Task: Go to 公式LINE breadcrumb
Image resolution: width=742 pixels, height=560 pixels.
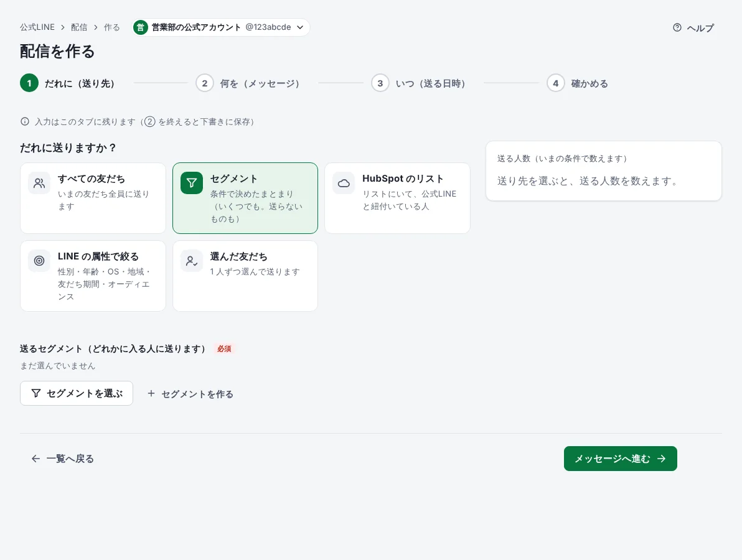Action: 37,27
